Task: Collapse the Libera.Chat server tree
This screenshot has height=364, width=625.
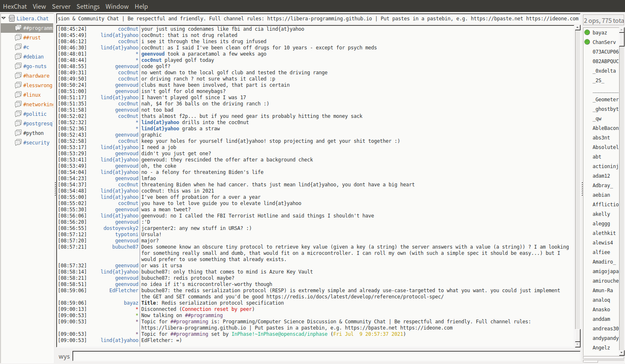Action: coord(4,18)
